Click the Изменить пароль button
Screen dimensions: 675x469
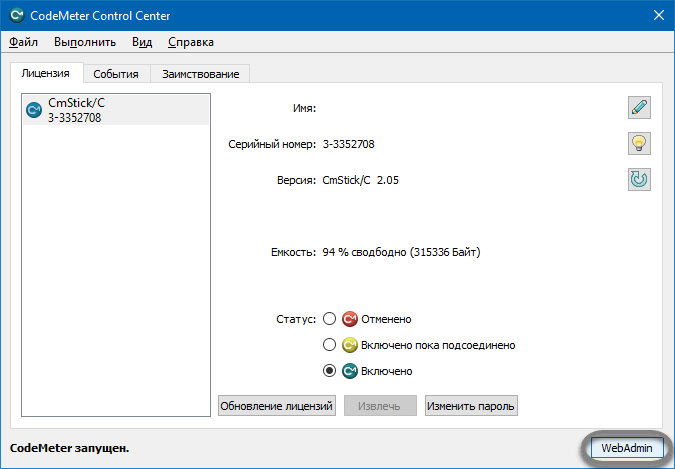[471, 406]
